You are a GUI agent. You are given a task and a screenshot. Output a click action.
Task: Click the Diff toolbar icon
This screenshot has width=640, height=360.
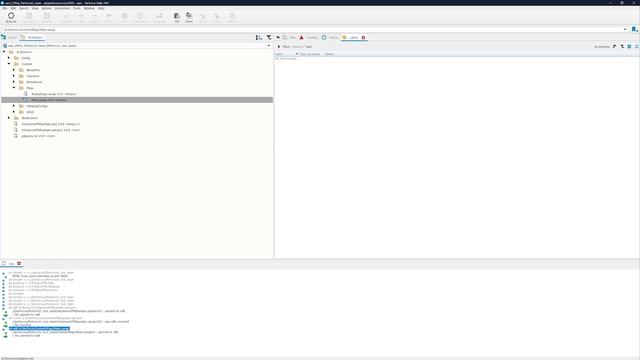[x=124, y=17]
